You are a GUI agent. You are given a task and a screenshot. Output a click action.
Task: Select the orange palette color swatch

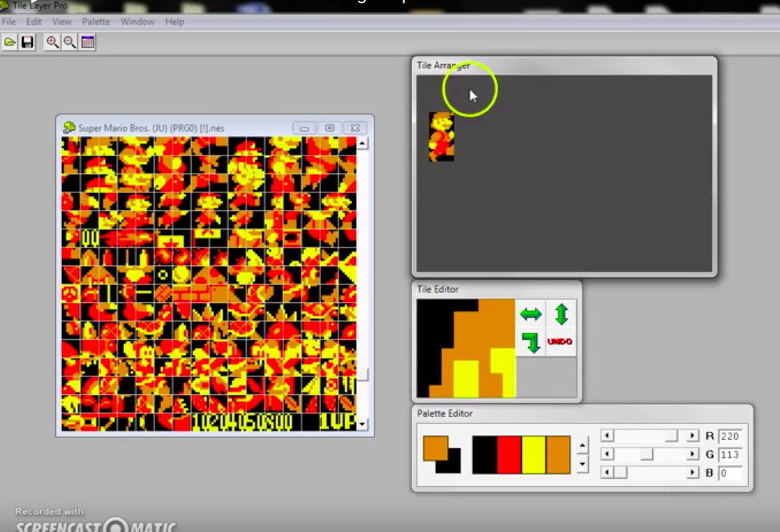click(x=558, y=455)
